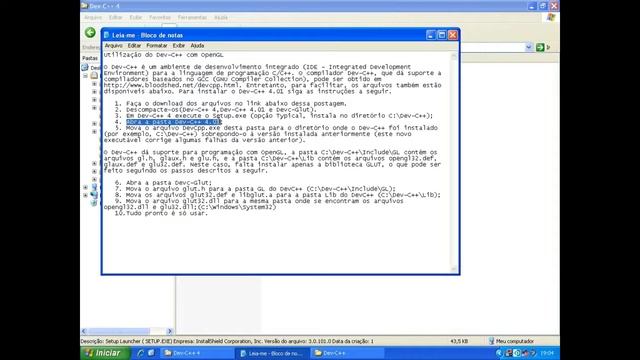Select the Desktop icon in folder tree
The height and width of the screenshot is (360, 640).
85,67
